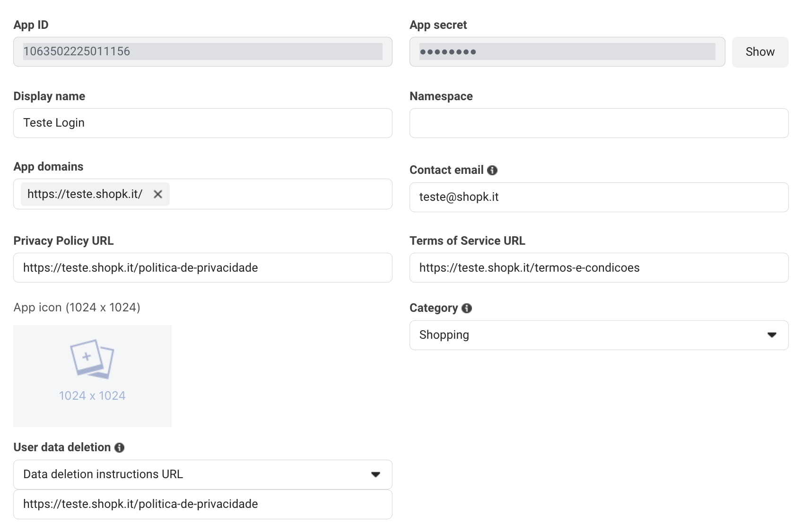Click empty area of App domains field
802x532 pixels.
pos(279,194)
